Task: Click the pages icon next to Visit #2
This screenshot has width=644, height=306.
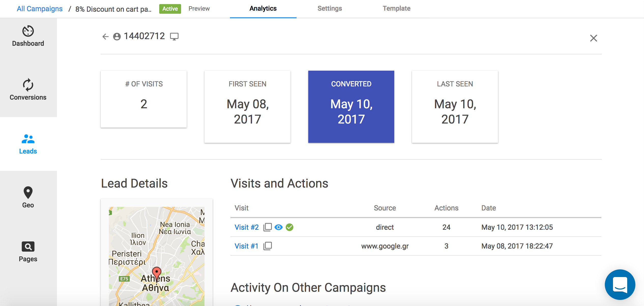Action: pos(267,227)
